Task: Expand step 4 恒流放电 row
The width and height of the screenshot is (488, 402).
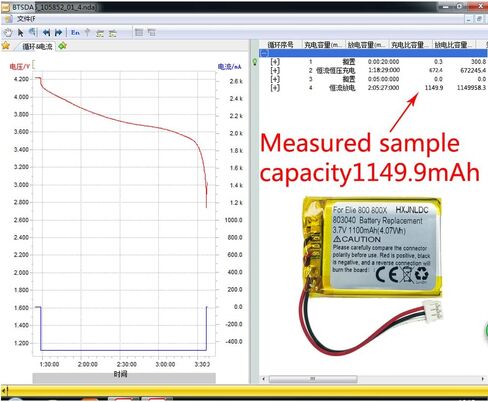Action: coord(275,88)
